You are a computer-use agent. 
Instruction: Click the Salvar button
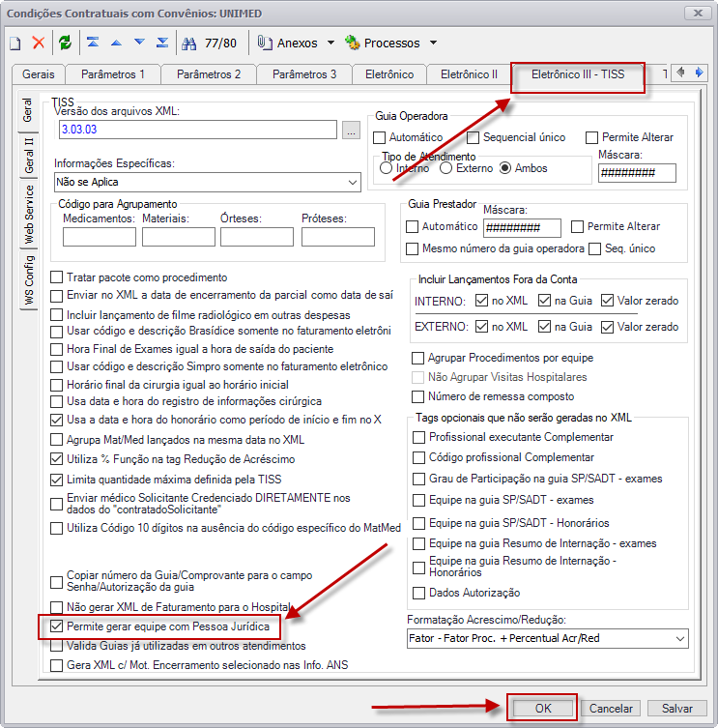point(677,708)
